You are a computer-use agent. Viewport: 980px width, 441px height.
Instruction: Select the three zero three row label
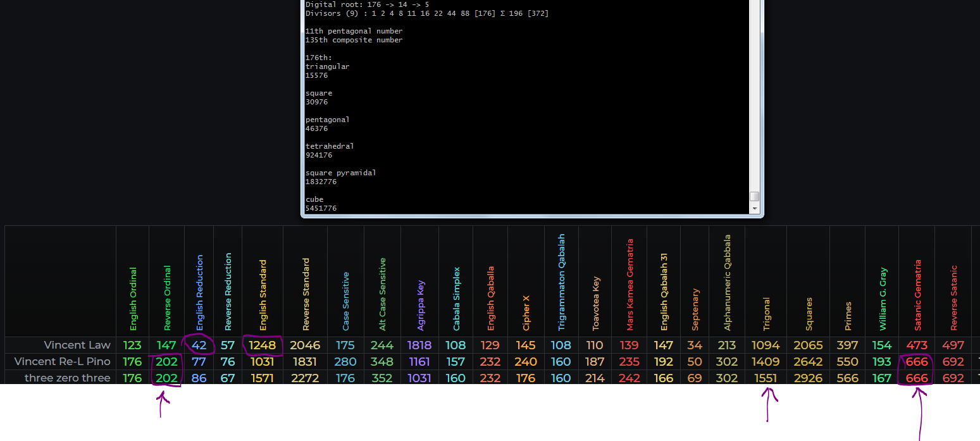pyautogui.click(x=68, y=378)
